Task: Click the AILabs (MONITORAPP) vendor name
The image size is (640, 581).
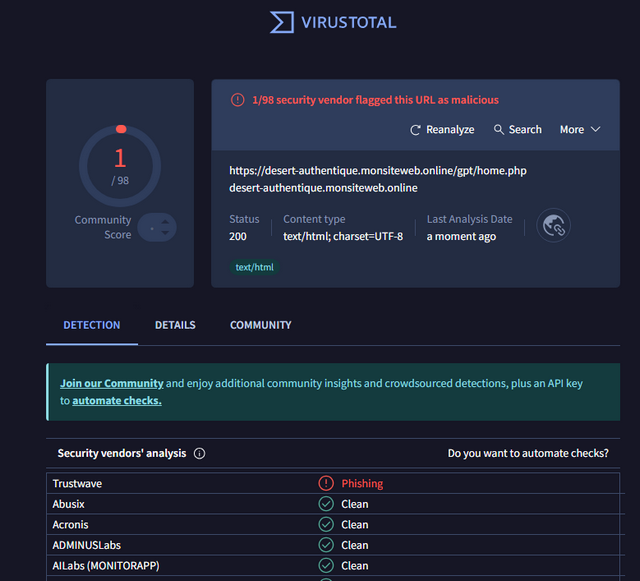Action: [x=106, y=566]
